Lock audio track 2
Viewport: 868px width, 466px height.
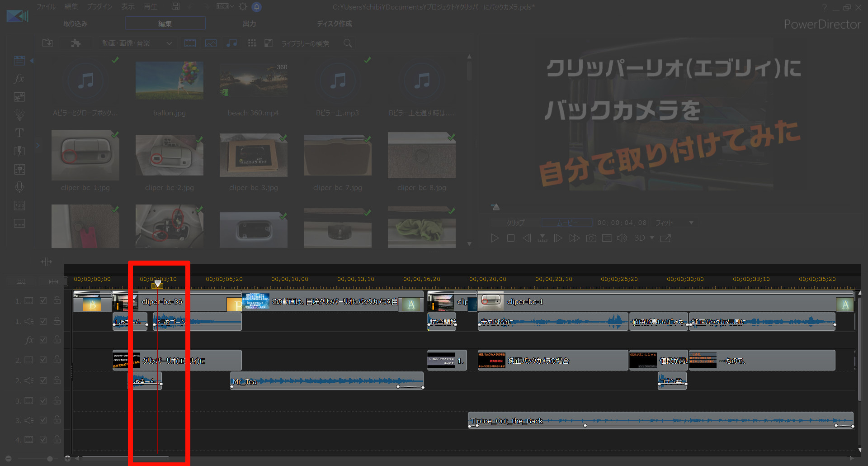tap(57, 380)
